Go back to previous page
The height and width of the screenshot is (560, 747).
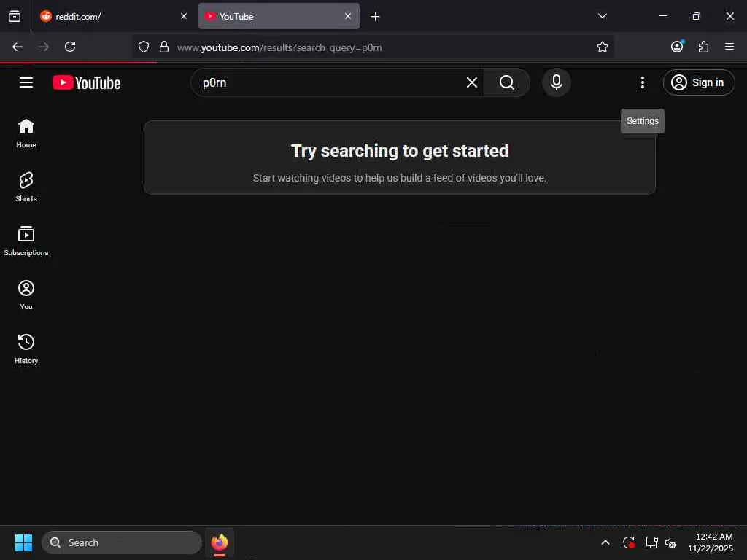[18, 47]
